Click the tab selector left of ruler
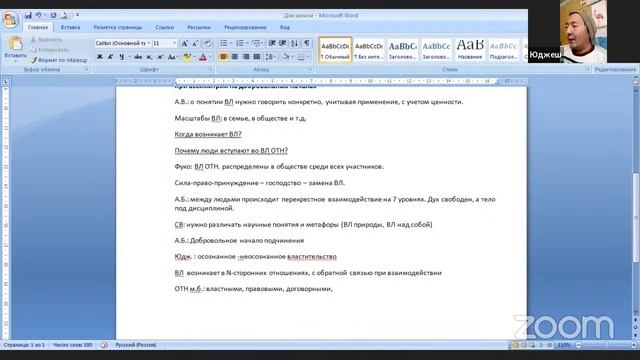Screen dimensions: 640x360 [x=5, y=82]
